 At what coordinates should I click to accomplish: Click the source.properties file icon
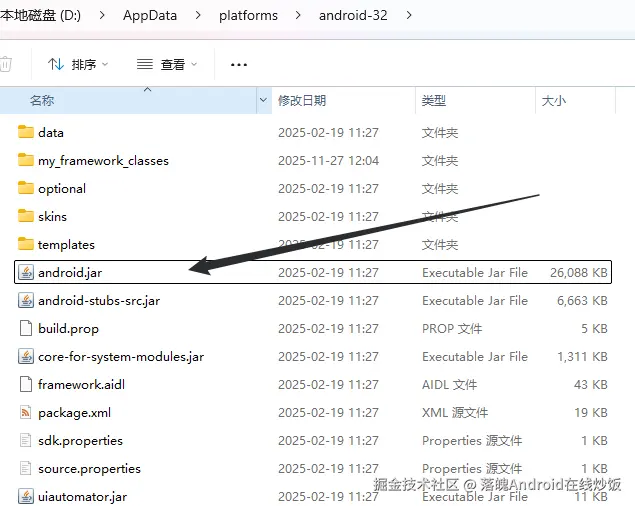26,468
